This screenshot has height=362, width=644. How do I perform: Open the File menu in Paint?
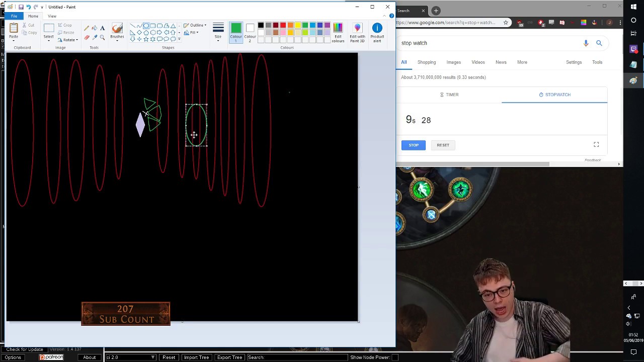[14, 16]
